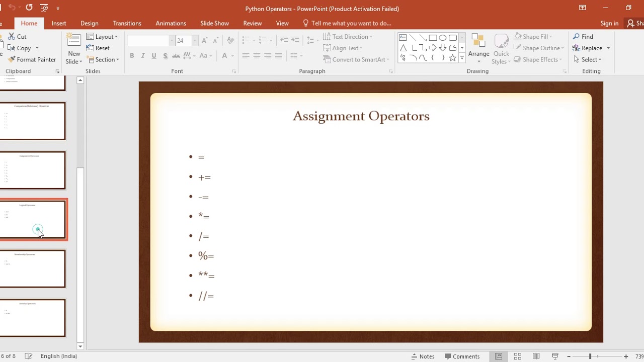Click the Increase List Level icon

coord(295,40)
